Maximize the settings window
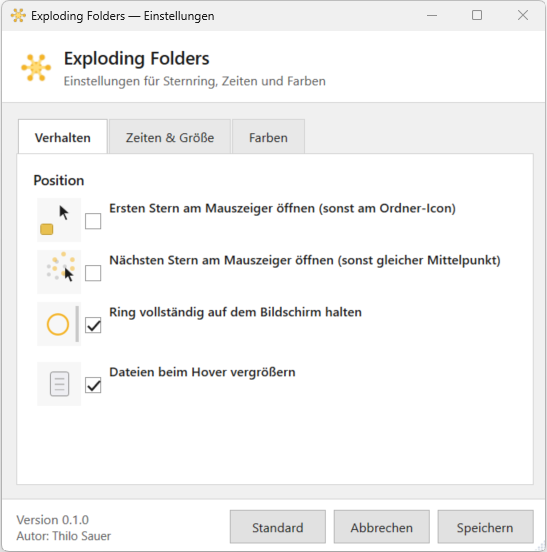 click(x=477, y=15)
